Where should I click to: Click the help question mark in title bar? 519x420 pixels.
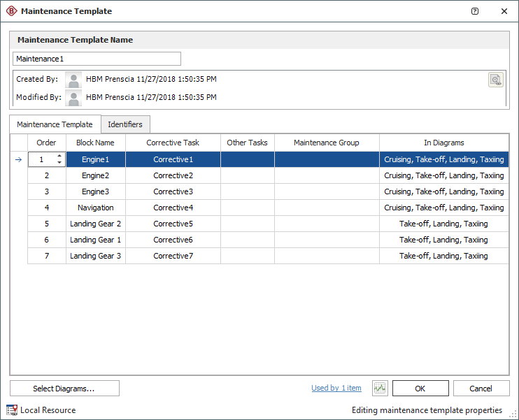coord(475,11)
